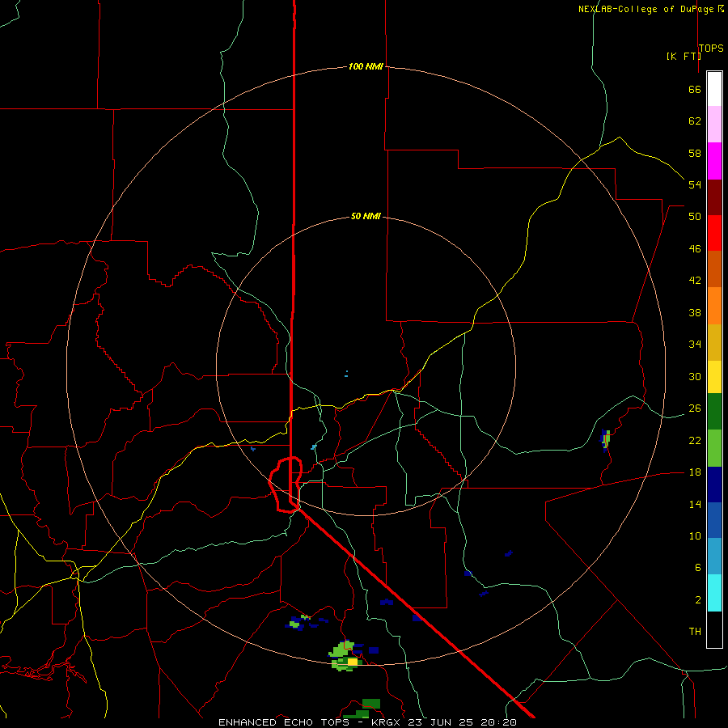Click the '66' value on the scale
The width and height of the screenshot is (728, 728).
point(695,89)
